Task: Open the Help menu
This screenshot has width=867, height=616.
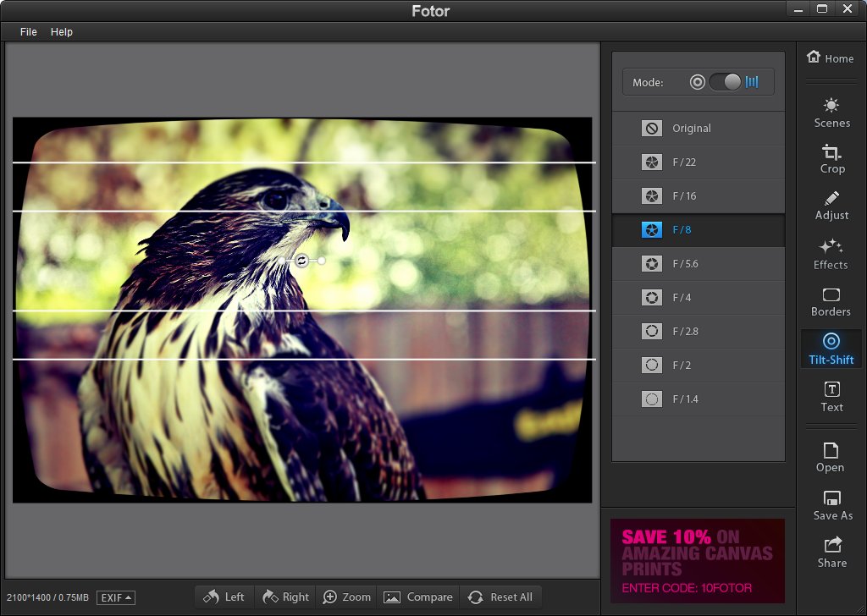Action: 62,32
